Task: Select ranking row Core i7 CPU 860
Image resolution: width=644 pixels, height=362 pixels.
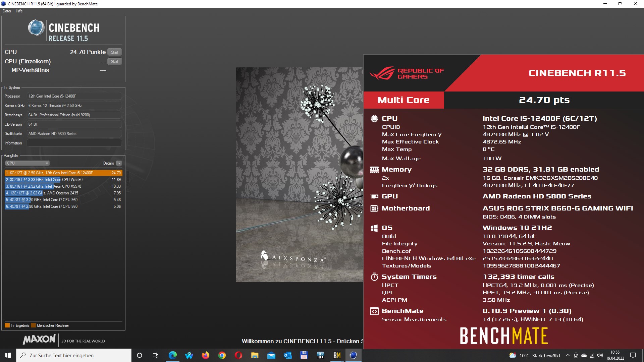Action: pos(63,206)
